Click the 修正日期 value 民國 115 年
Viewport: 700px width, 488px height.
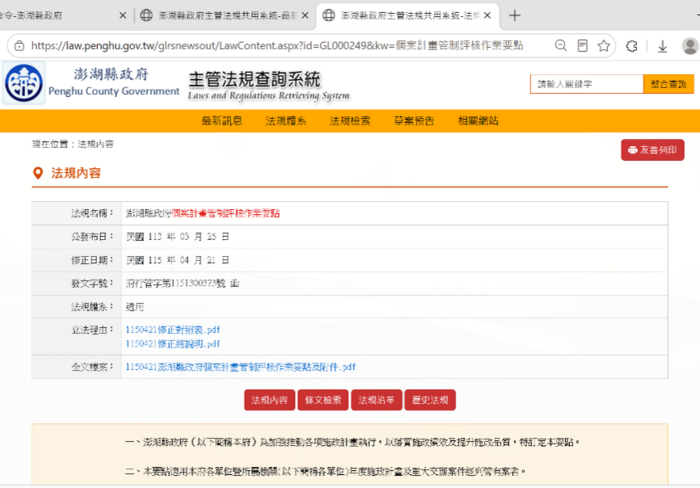(x=178, y=260)
